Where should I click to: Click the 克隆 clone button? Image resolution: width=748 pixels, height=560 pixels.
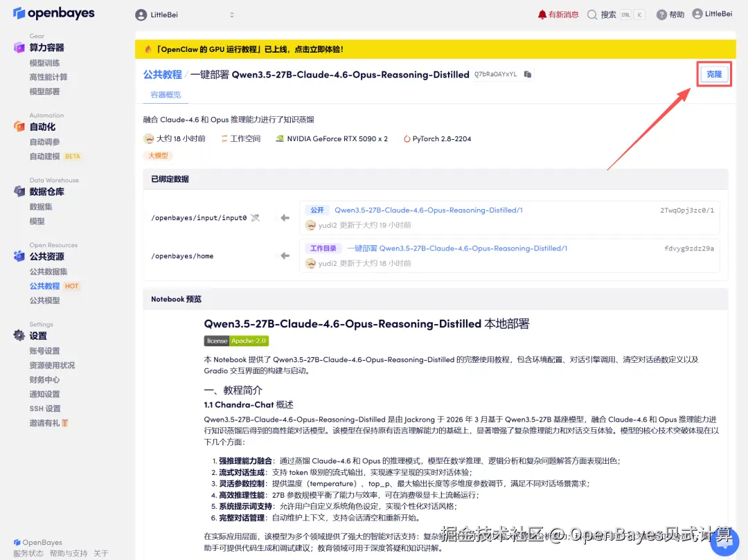coord(713,74)
